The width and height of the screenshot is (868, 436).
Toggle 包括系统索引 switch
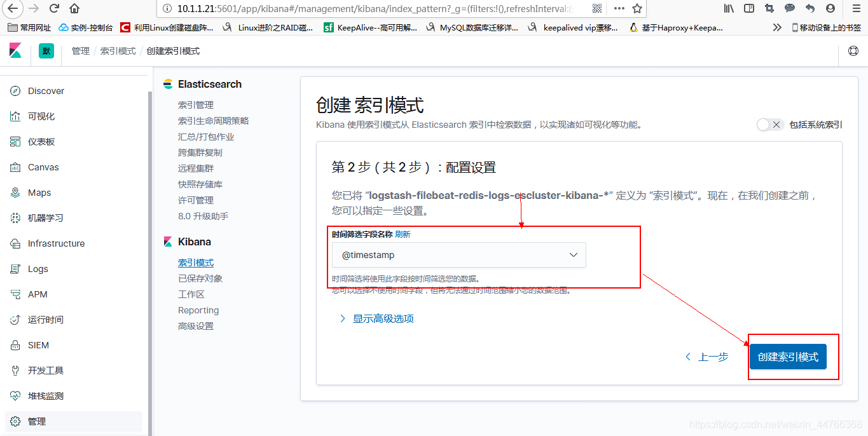tap(762, 125)
